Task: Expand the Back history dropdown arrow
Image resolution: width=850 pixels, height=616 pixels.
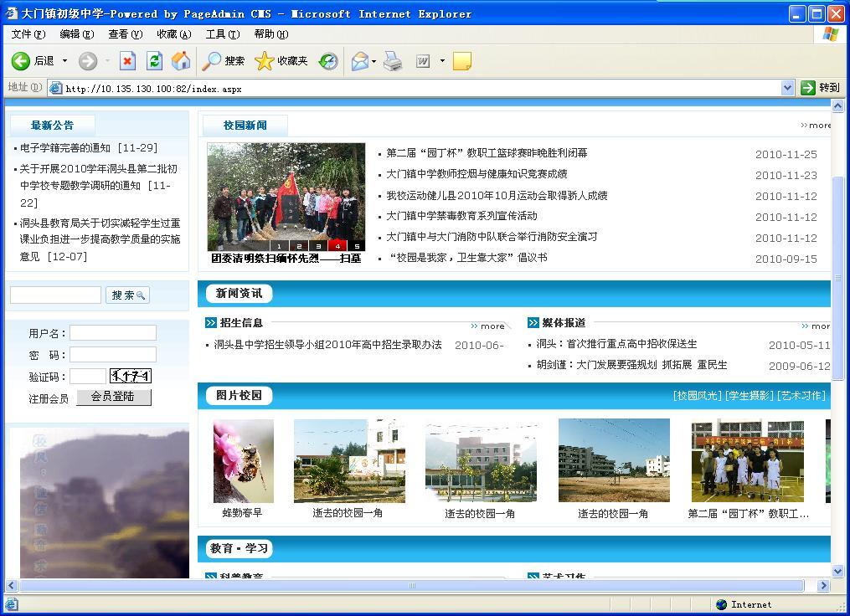Action: click(64, 61)
